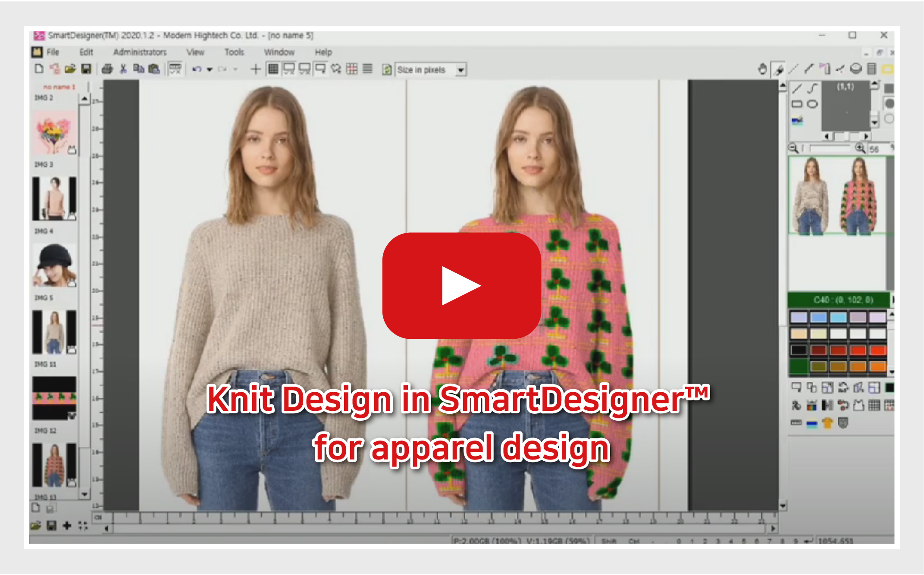924x575 pixels.
Task: Click the Undo arrow icon
Action: pos(197,69)
